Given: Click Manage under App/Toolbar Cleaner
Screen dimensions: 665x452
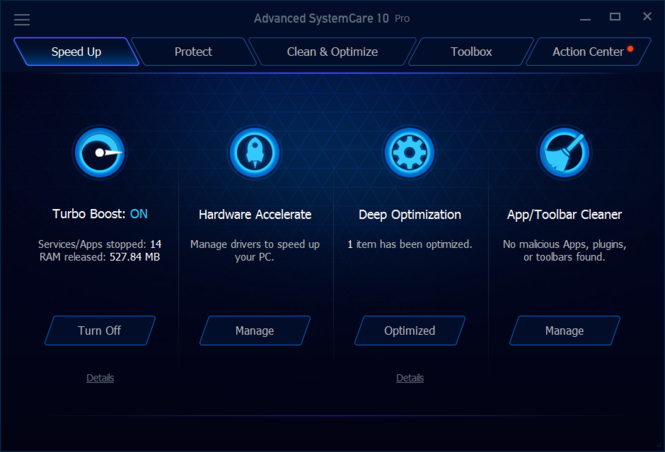Looking at the screenshot, I should (x=564, y=330).
